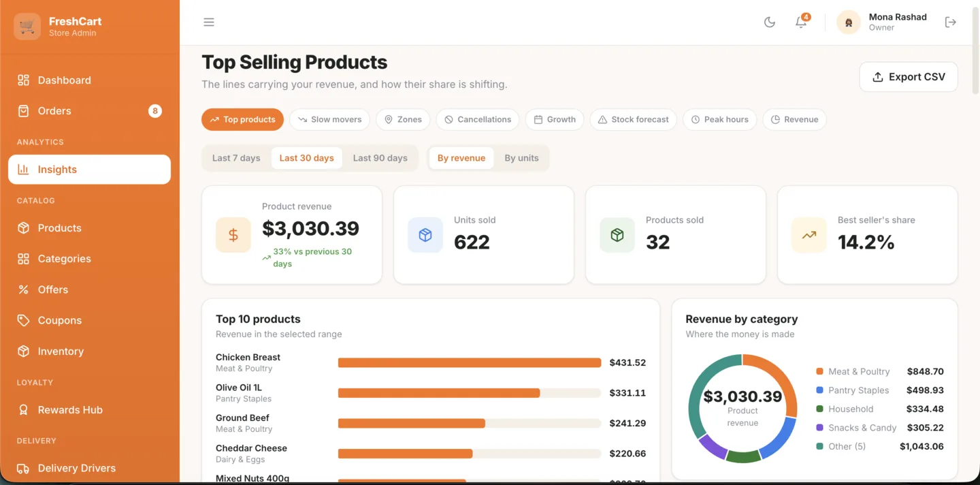The height and width of the screenshot is (485, 980).
Task: Click the Units sold box icon
Action: tap(425, 235)
